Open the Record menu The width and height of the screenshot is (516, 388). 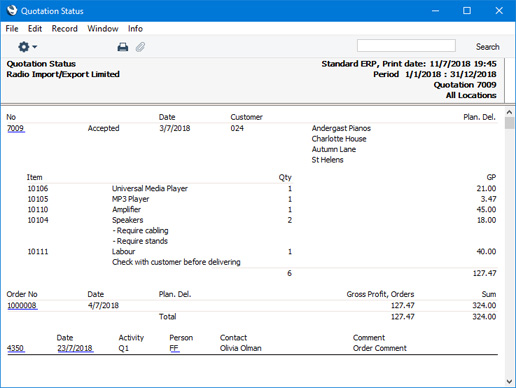point(64,29)
